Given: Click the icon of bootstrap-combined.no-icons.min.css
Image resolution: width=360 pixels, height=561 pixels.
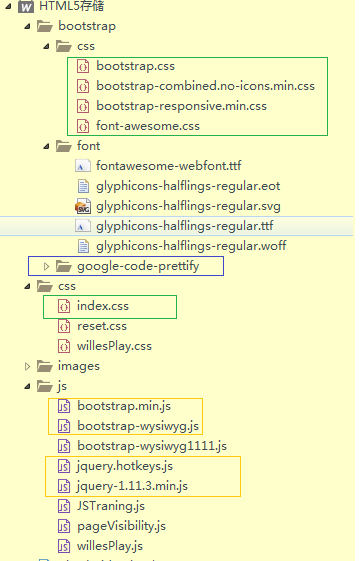Looking at the screenshot, I should click(x=83, y=86).
